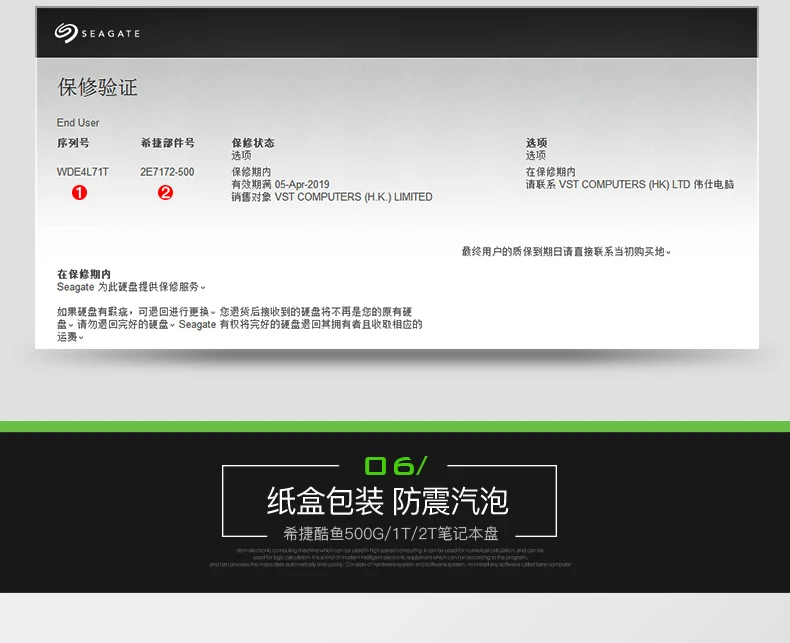Click the bold 选项 header on the right
Image resolution: width=790 pixels, height=643 pixels.
pyautogui.click(x=536, y=143)
